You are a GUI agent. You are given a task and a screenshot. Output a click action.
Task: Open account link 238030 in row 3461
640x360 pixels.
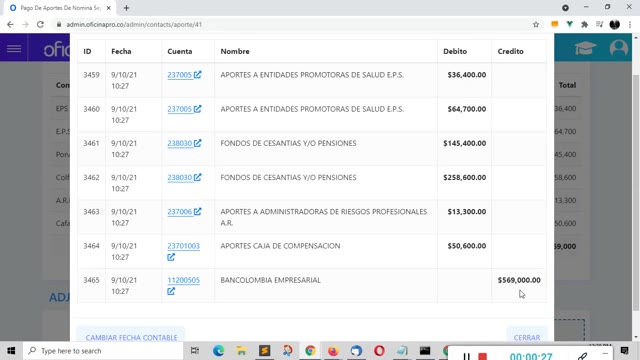tap(179, 143)
